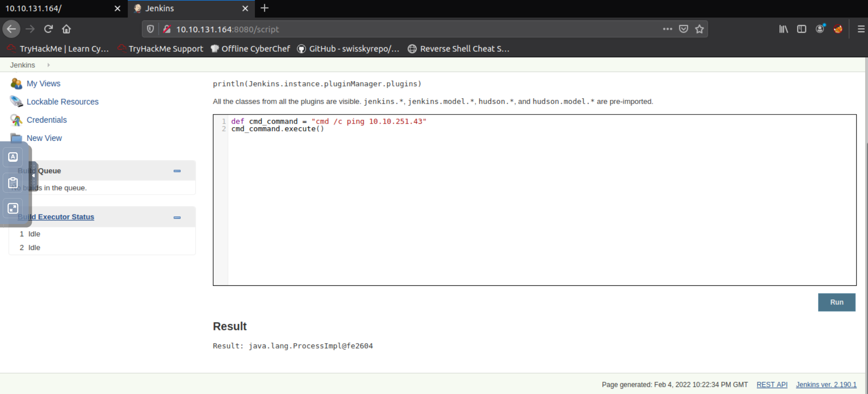868x394 pixels.
Task: Click the Result output text
Action: click(293, 346)
